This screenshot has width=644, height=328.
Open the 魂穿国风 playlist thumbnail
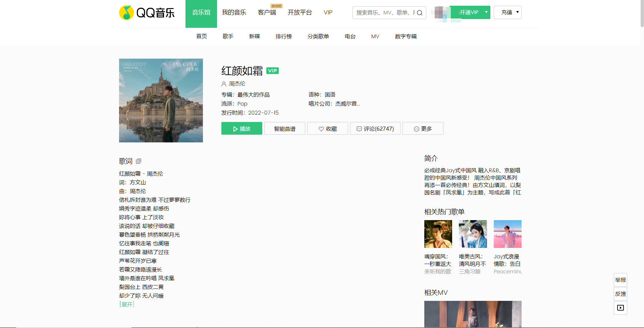(438, 234)
